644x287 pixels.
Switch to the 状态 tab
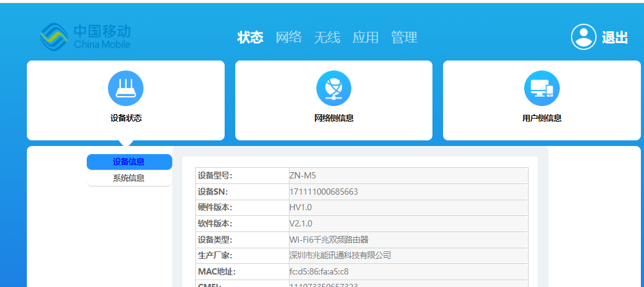(250, 37)
